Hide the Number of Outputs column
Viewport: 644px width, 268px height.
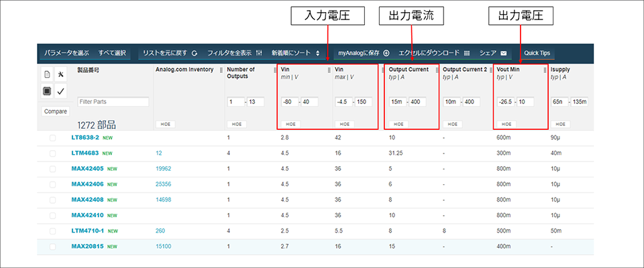click(x=236, y=125)
